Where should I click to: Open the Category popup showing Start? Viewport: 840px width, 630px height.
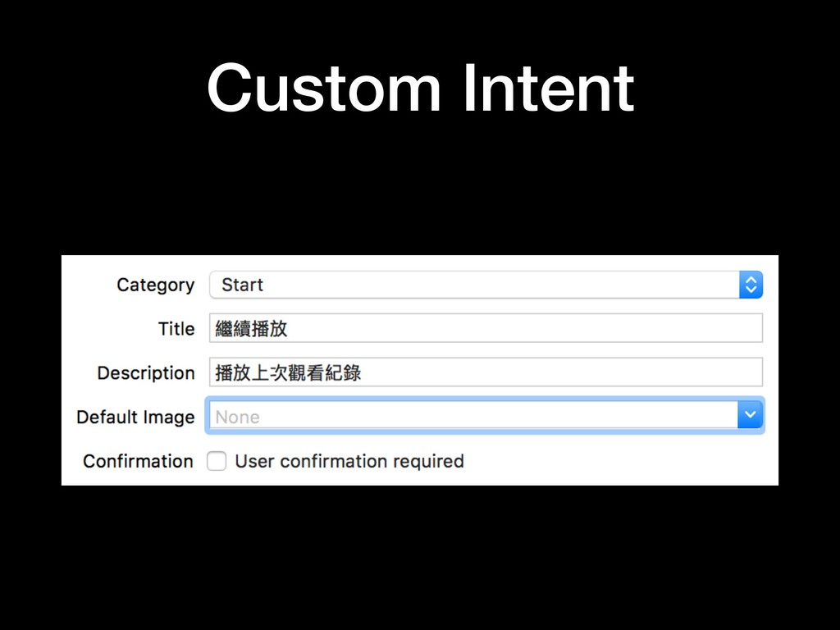click(486, 285)
